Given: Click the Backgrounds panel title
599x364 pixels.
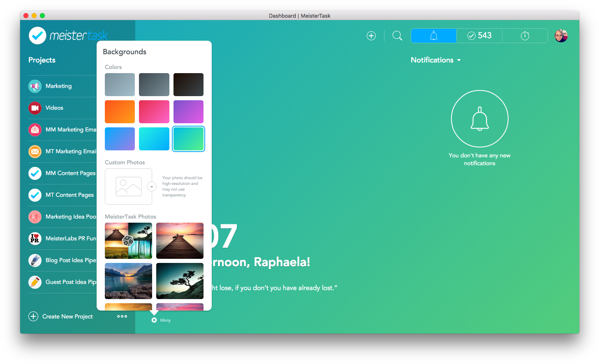Looking at the screenshot, I should (125, 52).
